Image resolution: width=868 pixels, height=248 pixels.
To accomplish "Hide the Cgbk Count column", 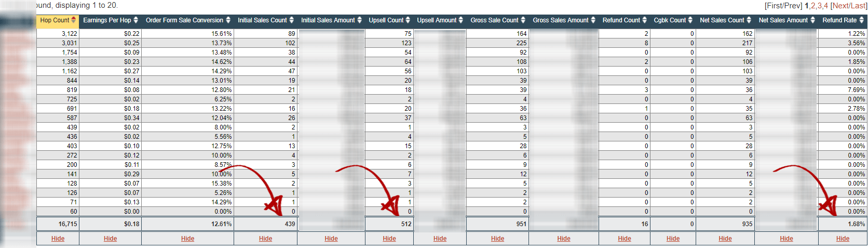I will click(x=673, y=239).
